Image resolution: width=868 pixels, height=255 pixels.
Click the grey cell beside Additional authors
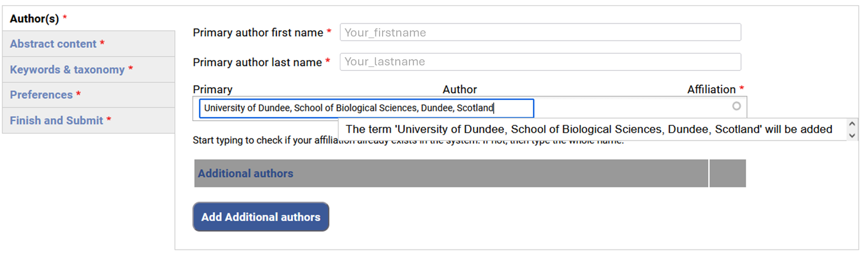coord(728,173)
